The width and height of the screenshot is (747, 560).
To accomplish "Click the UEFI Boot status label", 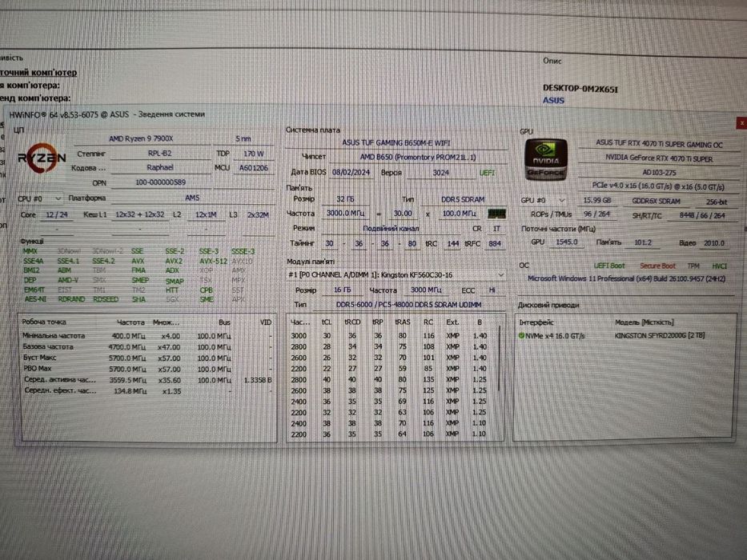I will (x=609, y=266).
